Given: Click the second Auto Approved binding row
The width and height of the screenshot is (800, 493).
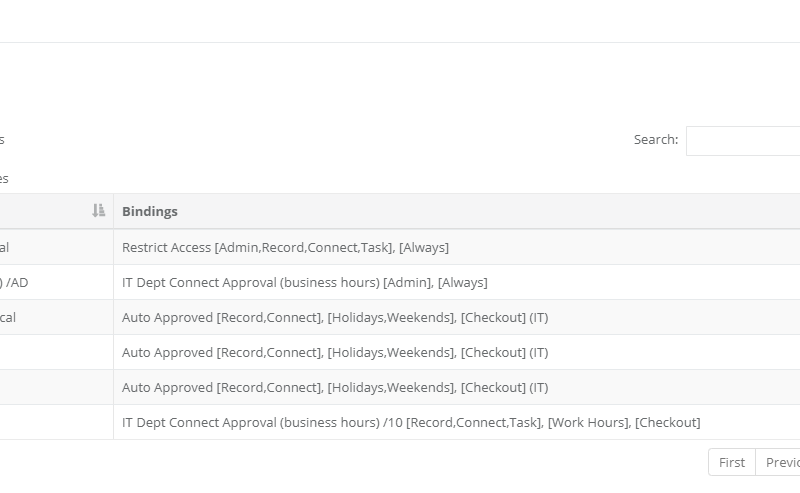Looking at the screenshot, I should coord(335,352).
